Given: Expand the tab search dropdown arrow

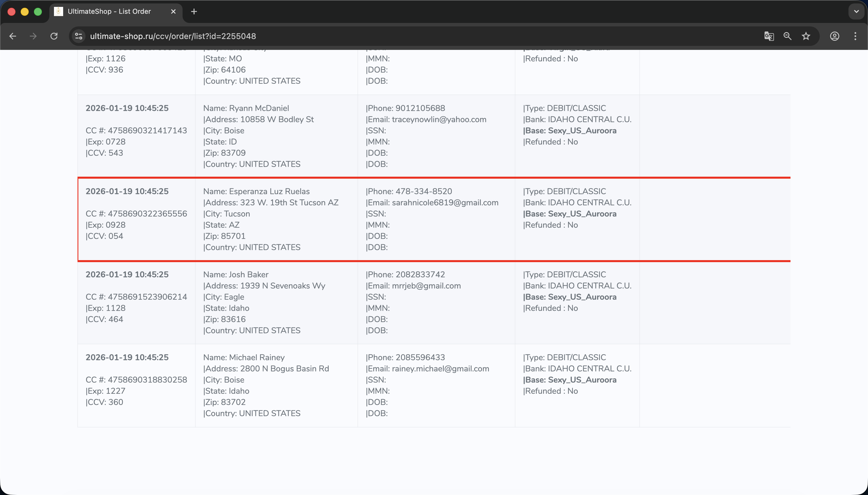Looking at the screenshot, I should coord(856,11).
